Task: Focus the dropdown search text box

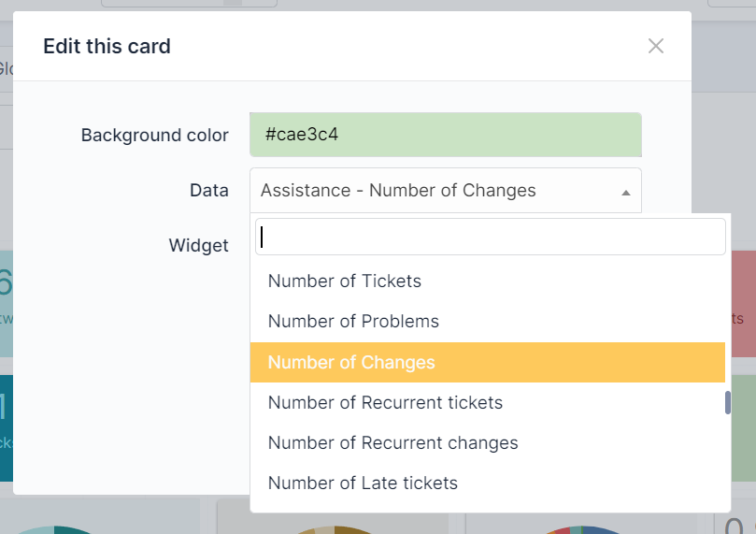Action: [490, 237]
